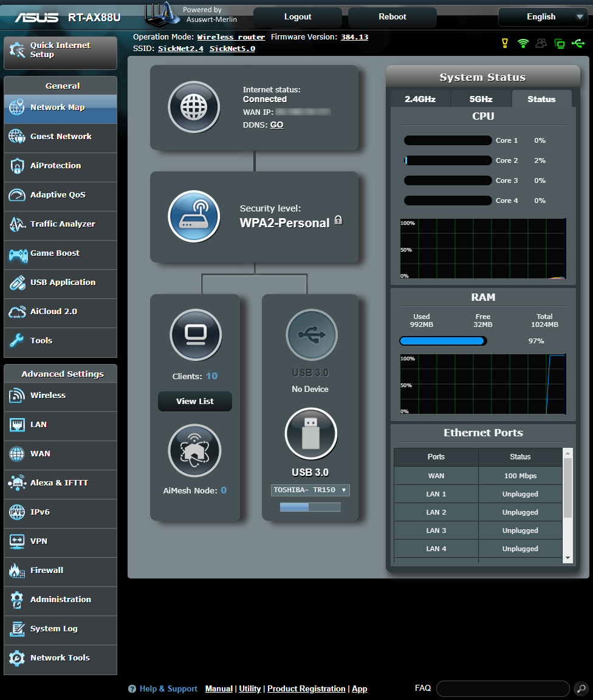Screen dimensions: 593x700
Task: Click the green Wi-Fi status icon
Action: coord(523,43)
